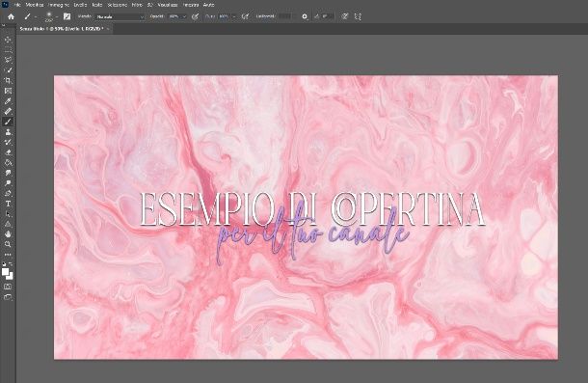
Task: Open the Livello menu
Action: pos(80,5)
